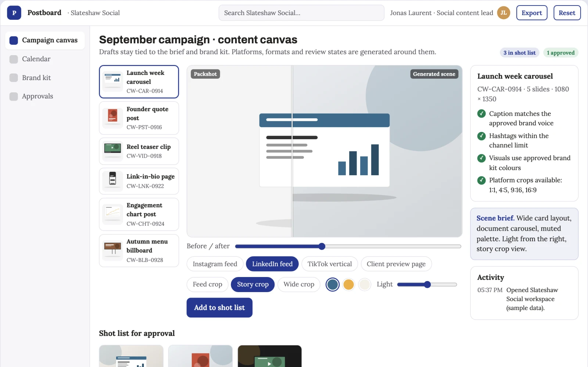Click the Postboard logo icon
Viewport: 588px width, 367px height.
[x=14, y=13]
